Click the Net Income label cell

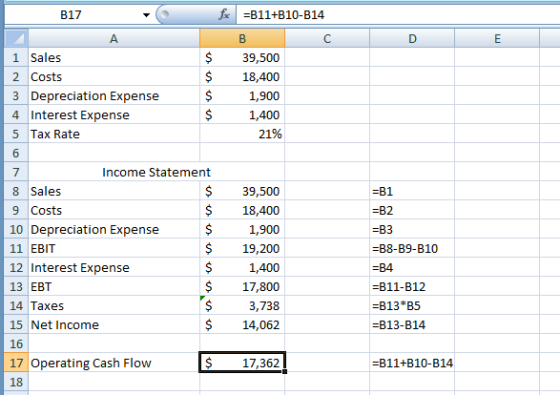pos(114,325)
